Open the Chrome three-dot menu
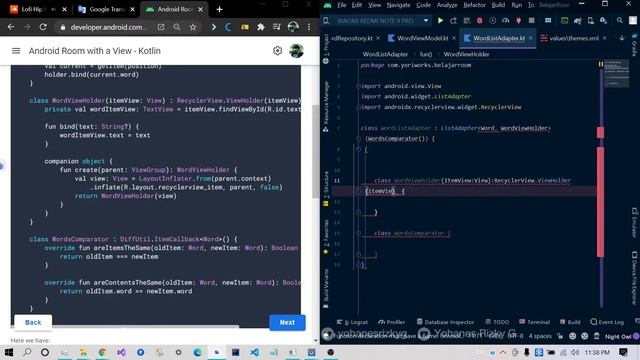The height and width of the screenshot is (360, 640). point(309,27)
